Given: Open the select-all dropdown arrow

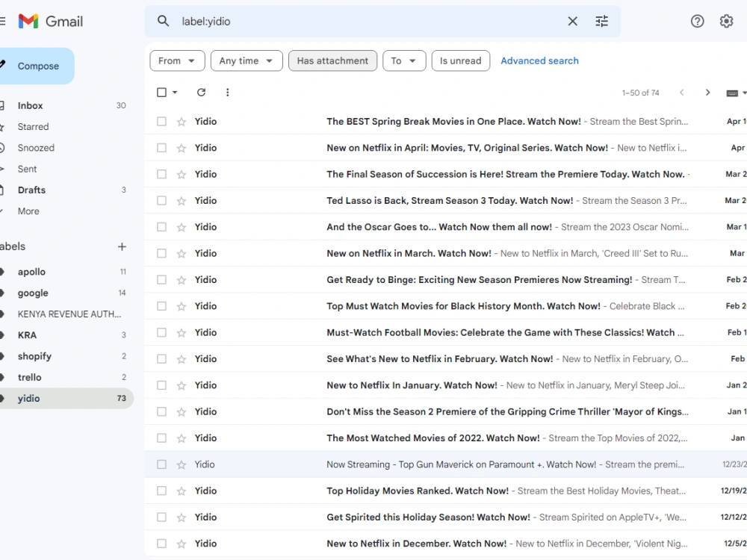Looking at the screenshot, I should tap(175, 93).
